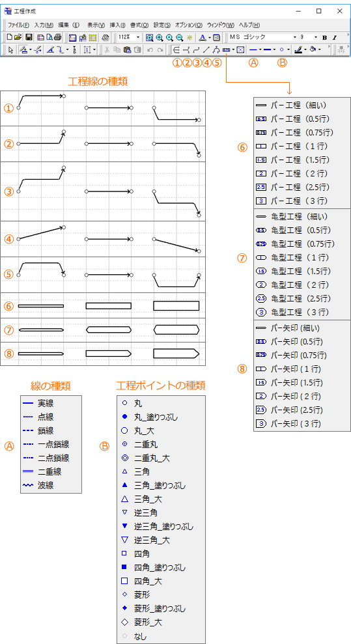
Task: Create a new file with the New icon
Action: [x=9, y=37]
